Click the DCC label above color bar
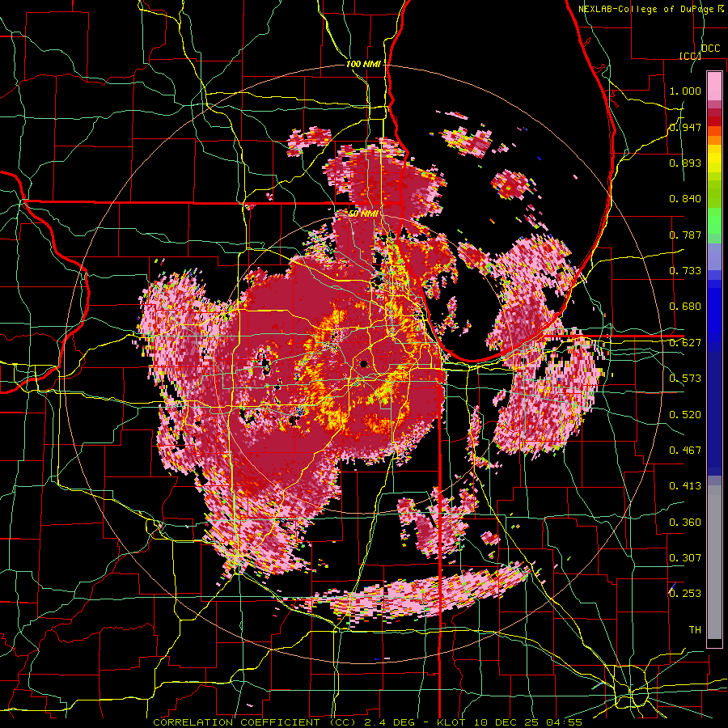Screen dimensions: 728x728 (x=710, y=49)
